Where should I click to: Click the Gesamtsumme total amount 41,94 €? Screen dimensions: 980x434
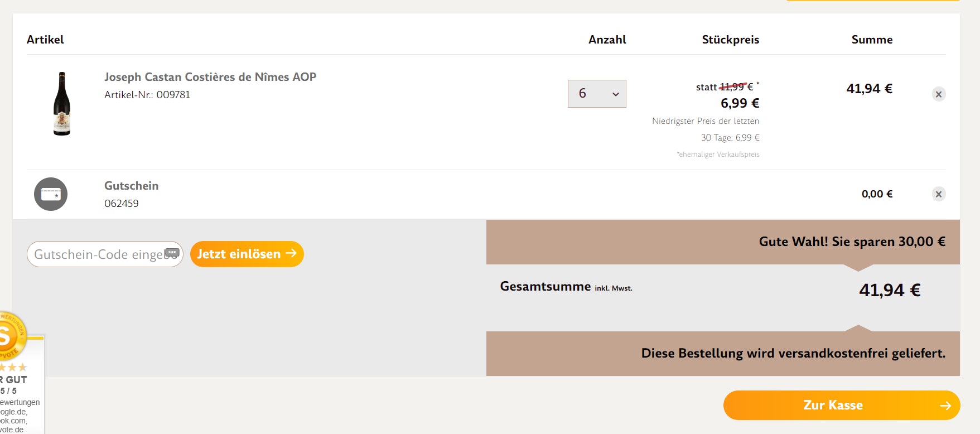pos(889,290)
